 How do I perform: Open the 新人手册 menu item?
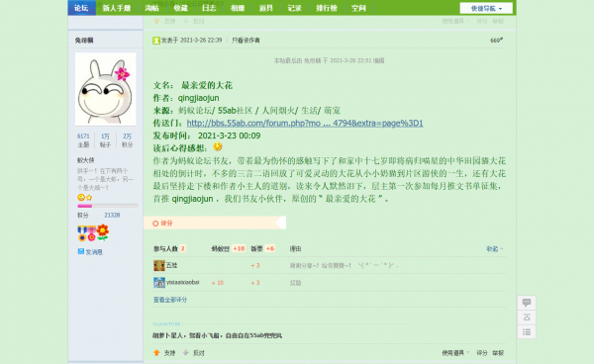click(116, 8)
